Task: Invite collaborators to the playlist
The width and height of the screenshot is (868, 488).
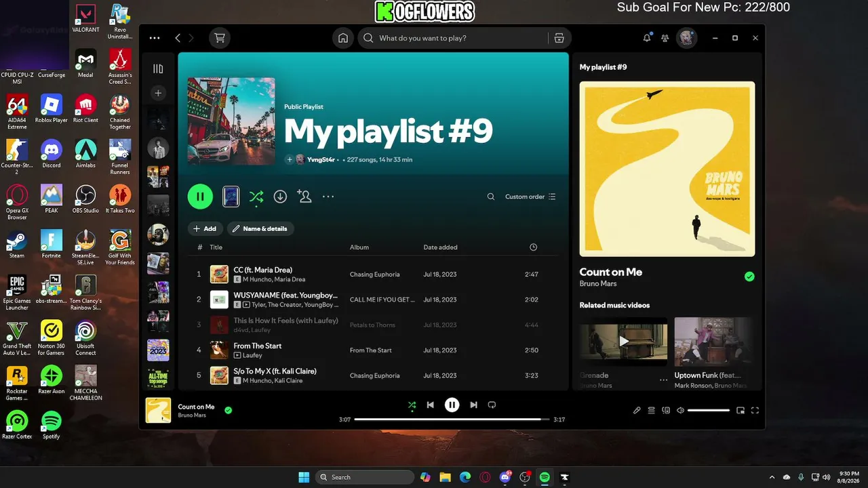Action: click(x=304, y=197)
